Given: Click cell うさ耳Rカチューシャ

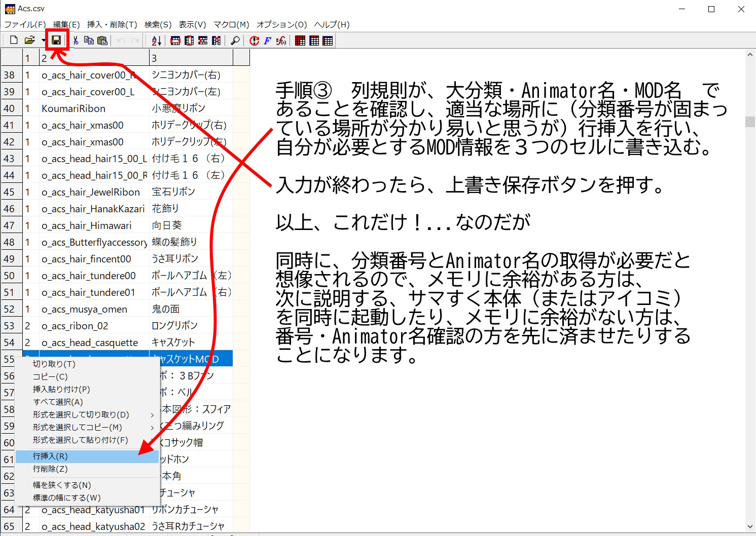Looking at the screenshot, I should pos(191,526).
